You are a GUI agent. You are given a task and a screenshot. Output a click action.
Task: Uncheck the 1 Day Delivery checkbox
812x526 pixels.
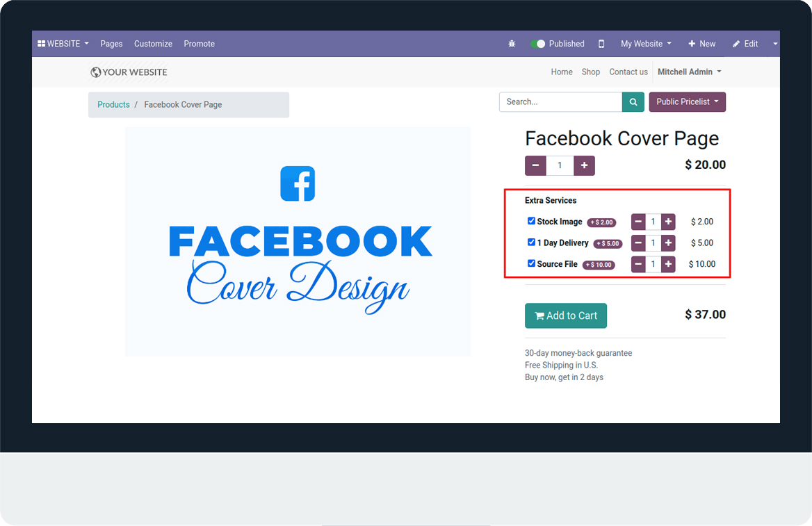coord(531,243)
